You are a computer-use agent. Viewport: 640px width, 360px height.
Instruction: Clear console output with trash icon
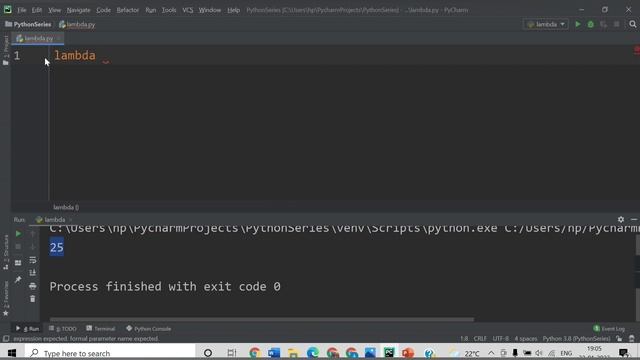[x=33, y=299]
